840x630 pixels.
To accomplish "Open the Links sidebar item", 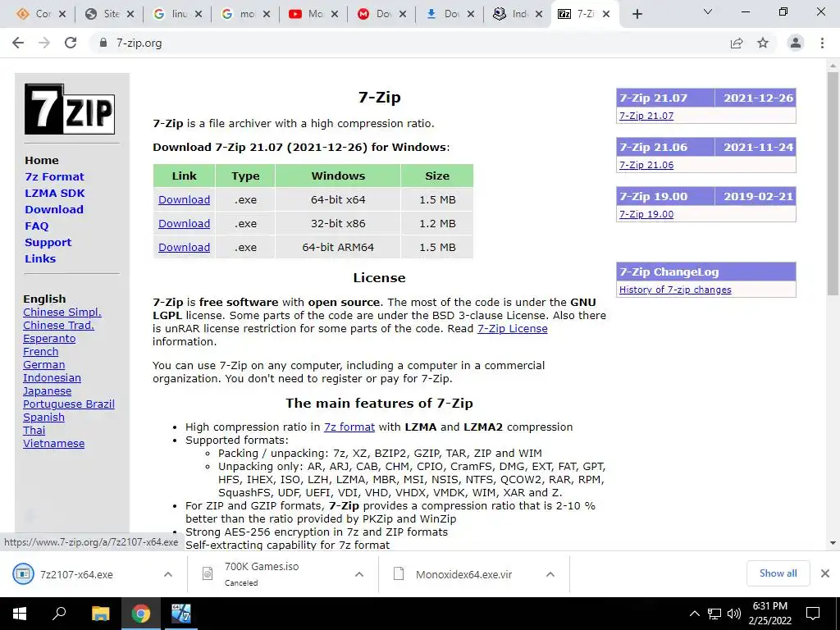I will tap(40, 258).
